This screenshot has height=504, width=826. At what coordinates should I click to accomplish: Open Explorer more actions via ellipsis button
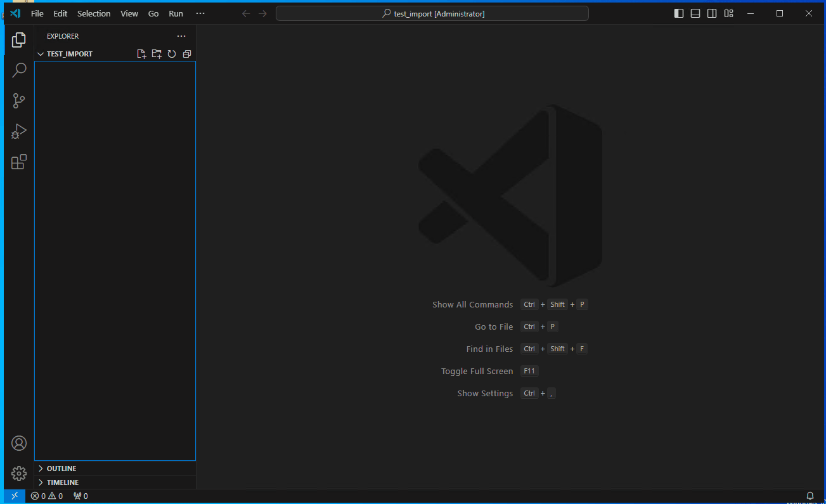(181, 36)
